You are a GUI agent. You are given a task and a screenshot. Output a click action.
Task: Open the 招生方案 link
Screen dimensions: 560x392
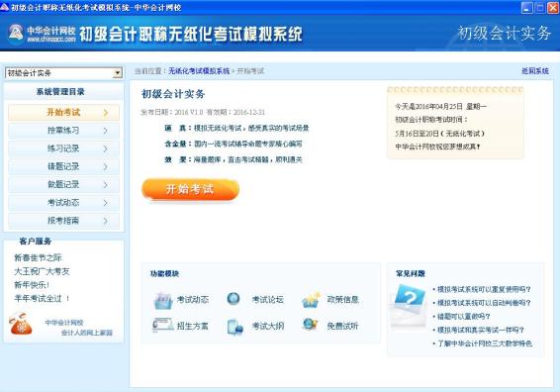[x=193, y=326]
